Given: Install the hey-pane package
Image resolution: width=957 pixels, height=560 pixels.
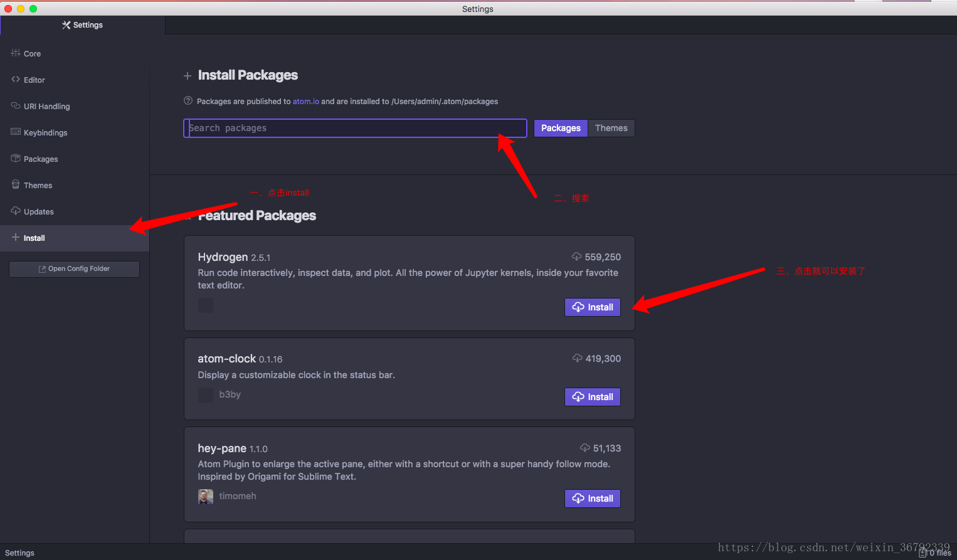Looking at the screenshot, I should pyautogui.click(x=593, y=499).
